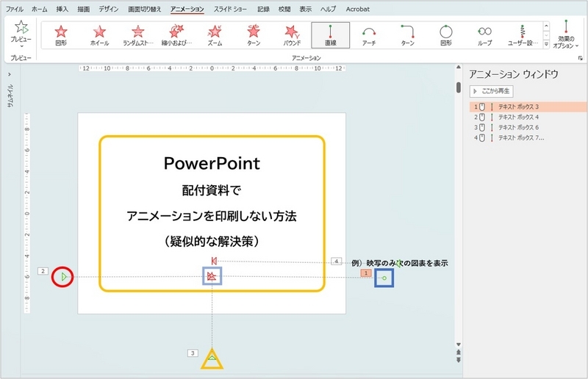The height and width of the screenshot is (379, 588).
Task: Choose the ユーザー設定 custom motion path
Action: click(523, 35)
